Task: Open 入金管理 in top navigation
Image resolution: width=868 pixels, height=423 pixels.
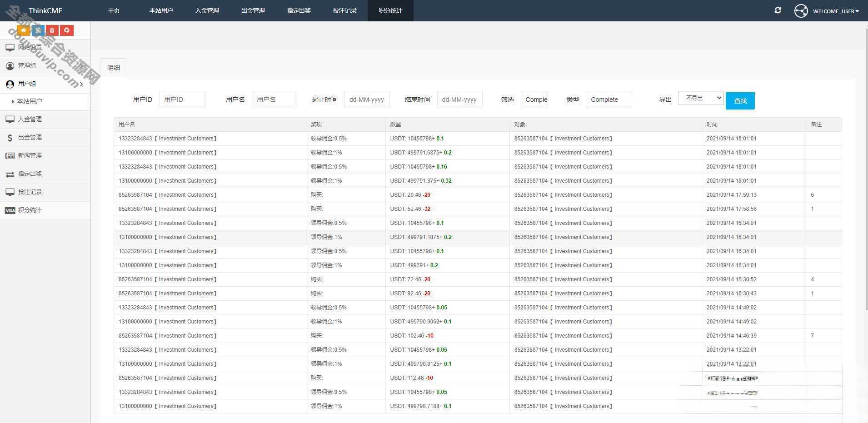Action: [207, 10]
